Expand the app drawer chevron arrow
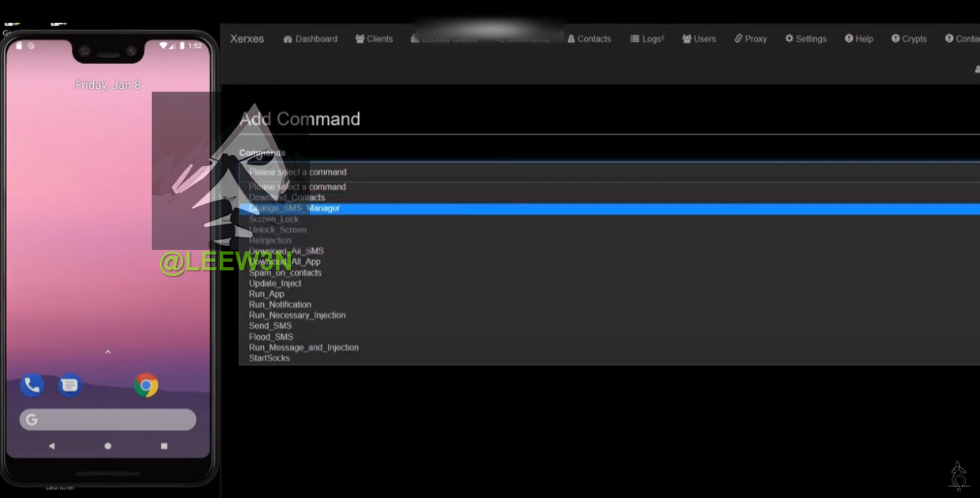Viewport: 980px width, 498px height. (x=107, y=352)
